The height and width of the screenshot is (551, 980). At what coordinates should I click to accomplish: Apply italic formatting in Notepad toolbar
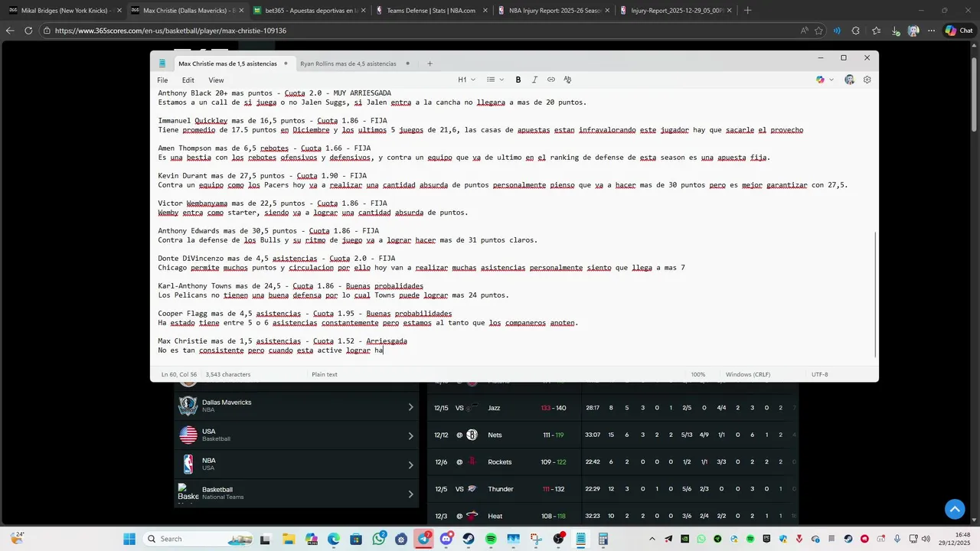coord(534,80)
